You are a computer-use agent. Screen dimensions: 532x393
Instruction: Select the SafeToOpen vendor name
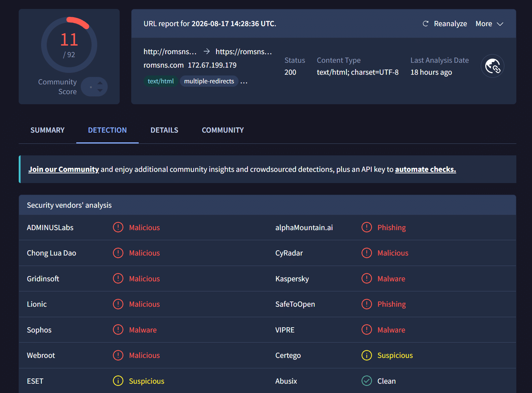click(295, 304)
